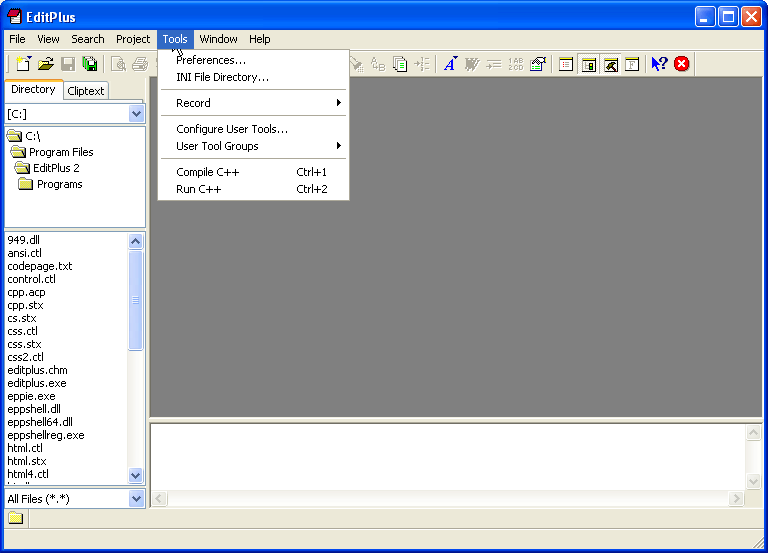Click the Open file folder icon
Screen dimensions: 768x553
46,64
